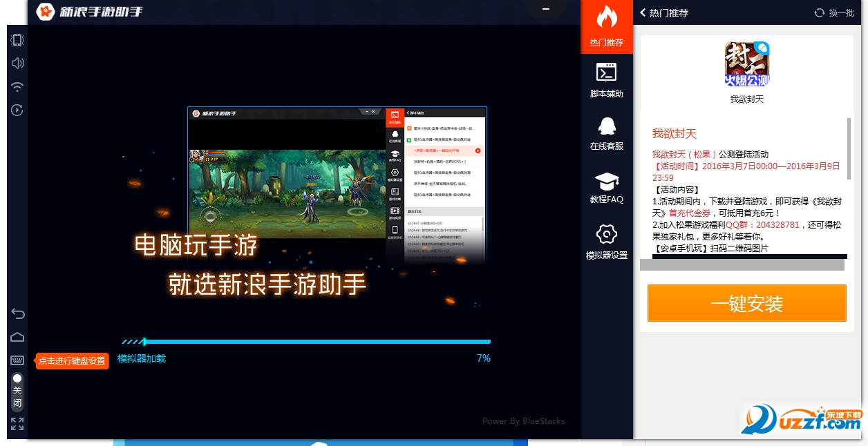This screenshot has height=446, width=868.
Task: Click the back arrow icon
Action: coord(17,314)
